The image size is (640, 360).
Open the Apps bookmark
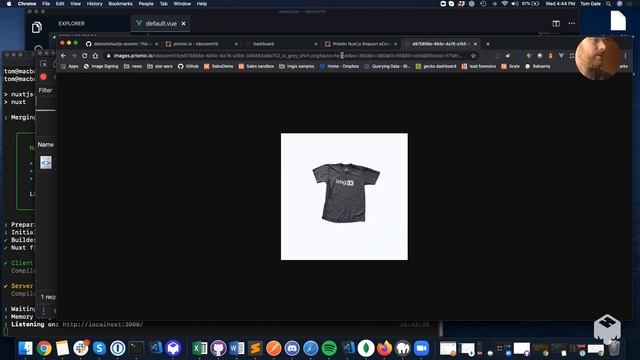[69, 66]
